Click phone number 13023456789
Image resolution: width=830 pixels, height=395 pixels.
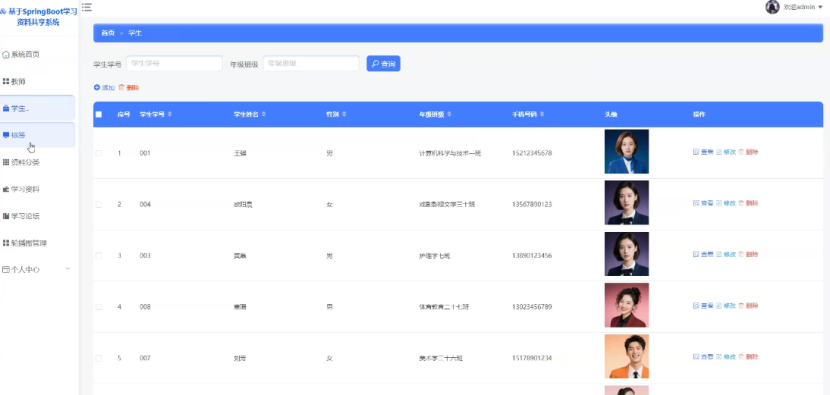coord(532,307)
